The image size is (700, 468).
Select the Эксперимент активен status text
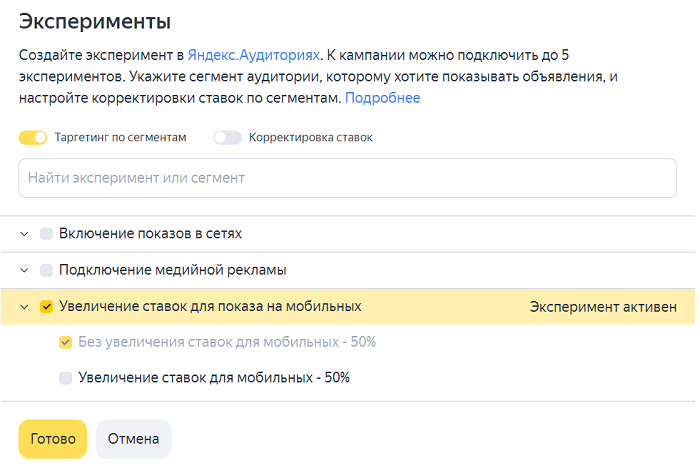point(603,307)
